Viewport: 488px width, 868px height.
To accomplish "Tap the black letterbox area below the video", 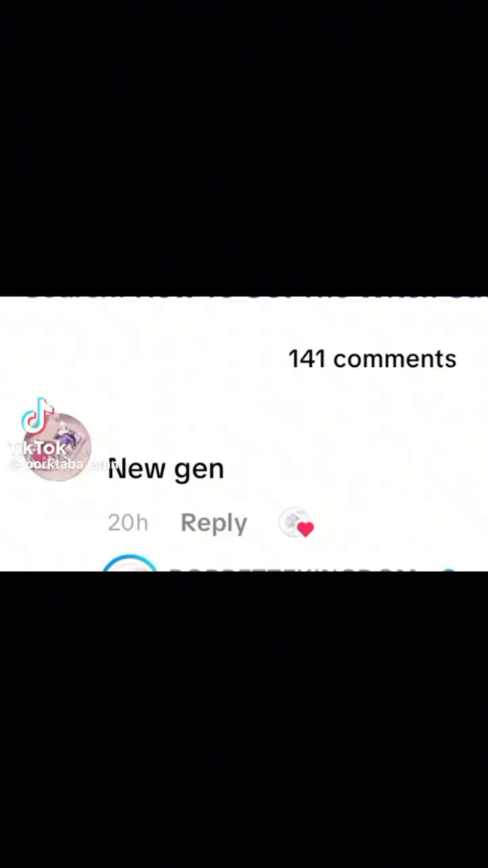I will coord(244,719).
